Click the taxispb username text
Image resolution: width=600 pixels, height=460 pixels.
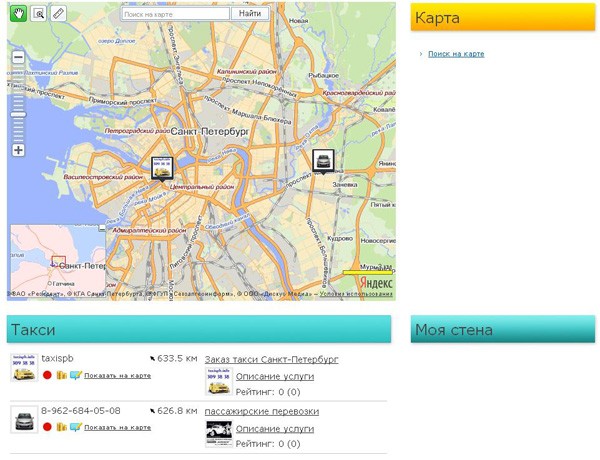[x=57, y=359]
